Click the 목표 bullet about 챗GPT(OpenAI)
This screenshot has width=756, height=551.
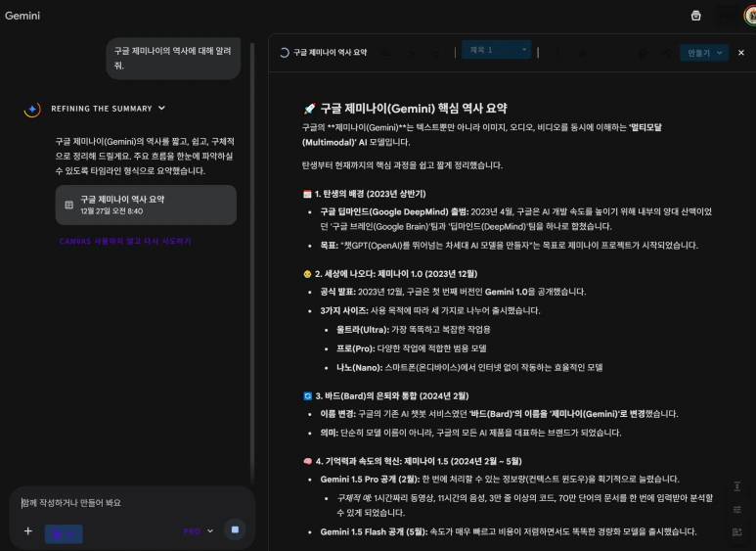(510, 246)
